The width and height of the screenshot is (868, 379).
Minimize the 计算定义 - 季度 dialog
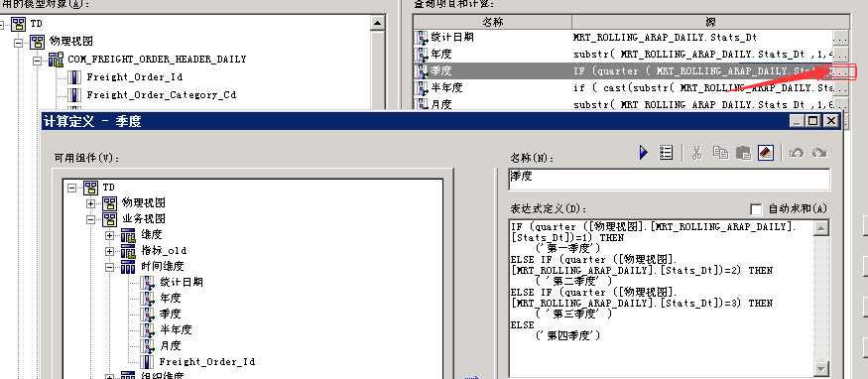(x=798, y=121)
